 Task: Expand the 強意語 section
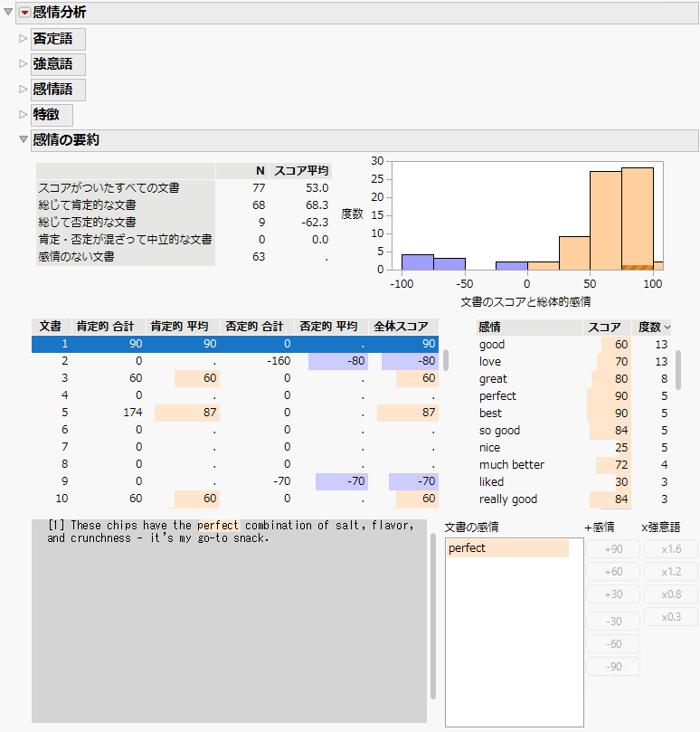tap(23, 64)
